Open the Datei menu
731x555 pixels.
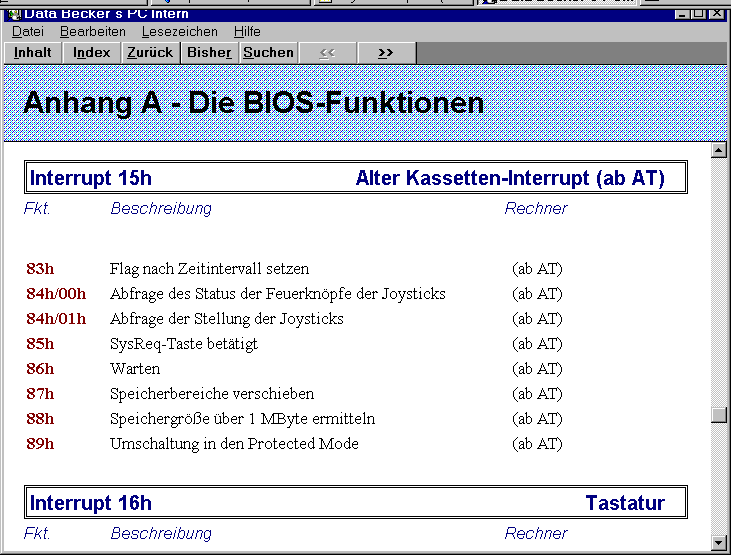(27, 32)
